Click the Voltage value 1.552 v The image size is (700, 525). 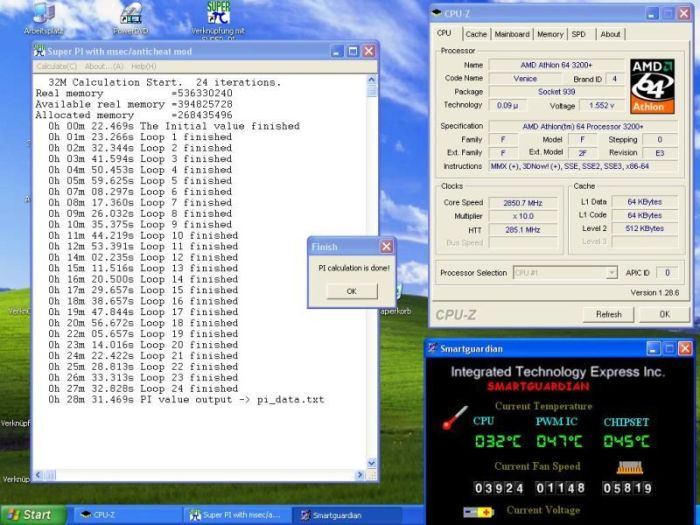601,105
